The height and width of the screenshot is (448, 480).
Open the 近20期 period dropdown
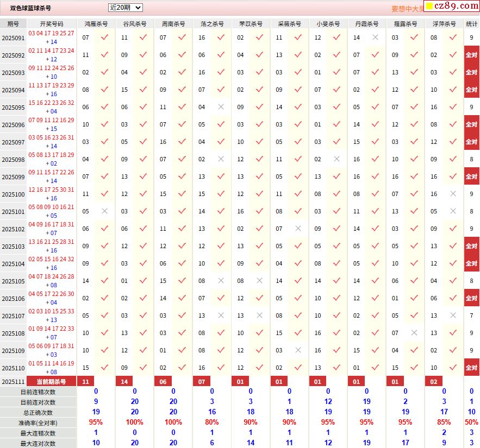(x=126, y=8)
